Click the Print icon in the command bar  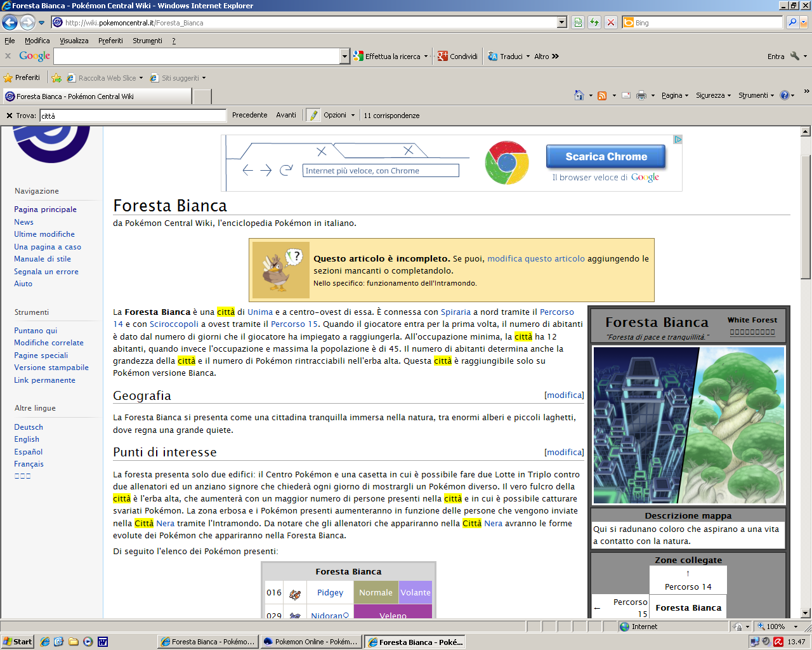(x=641, y=95)
